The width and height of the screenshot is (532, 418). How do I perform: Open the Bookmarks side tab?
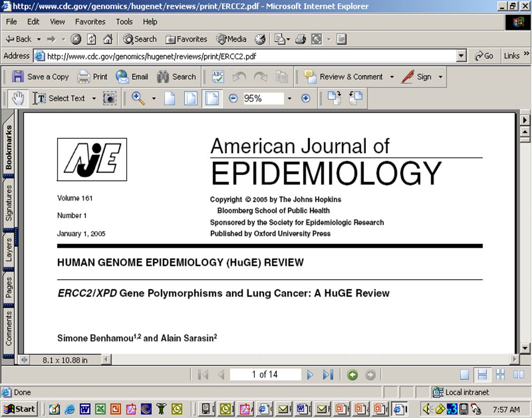point(9,148)
